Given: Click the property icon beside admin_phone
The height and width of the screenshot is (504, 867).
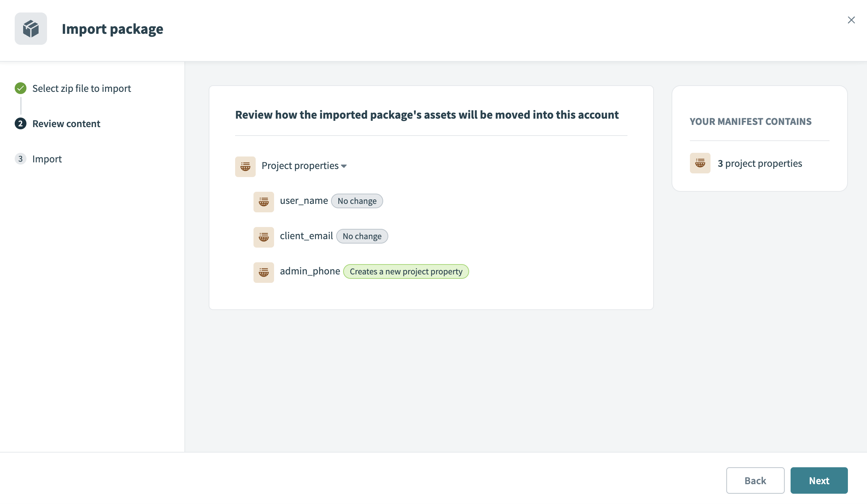Looking at the screenshot, I should (263, 272).
